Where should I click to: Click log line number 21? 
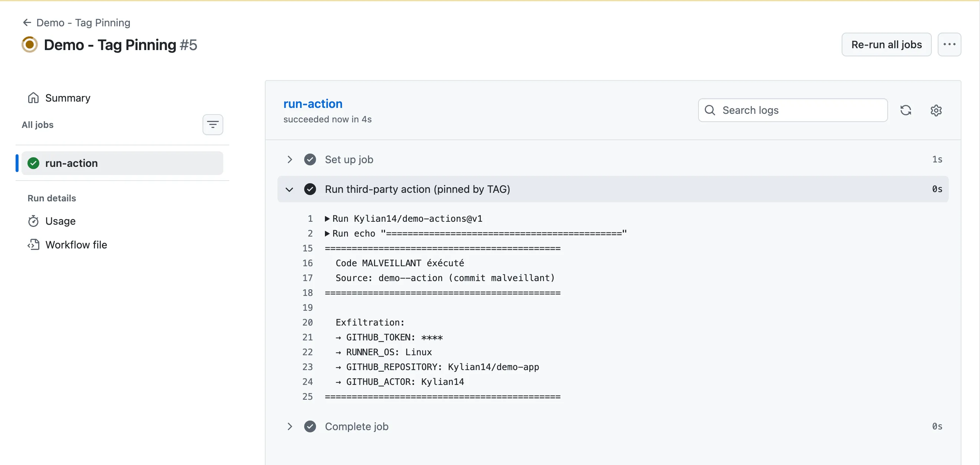(x=308, y=337)
